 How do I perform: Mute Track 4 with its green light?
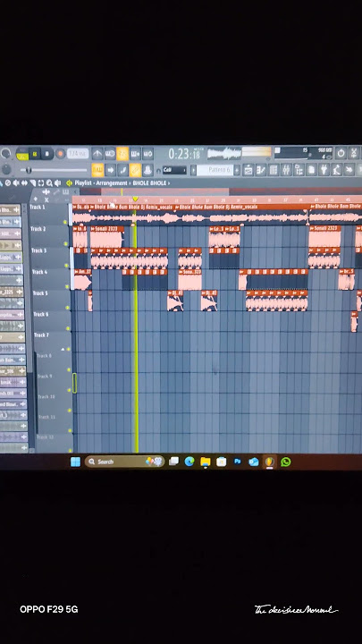66,287
